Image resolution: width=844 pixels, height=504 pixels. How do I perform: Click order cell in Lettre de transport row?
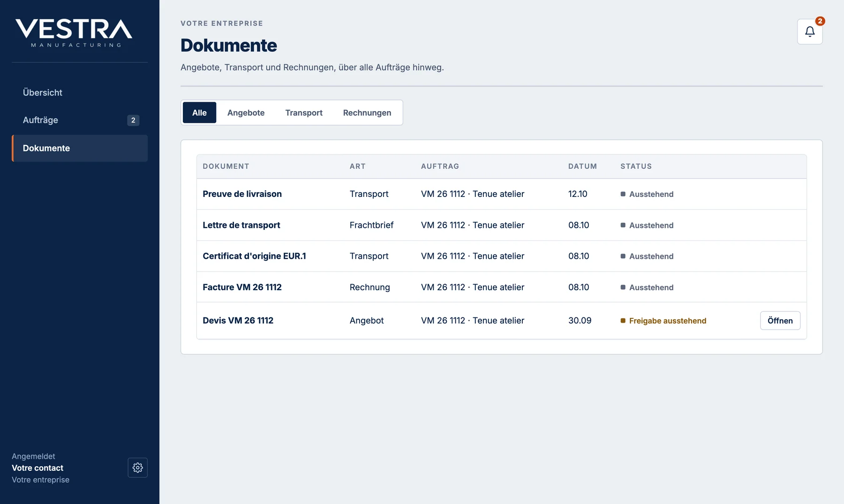[473, 225]
